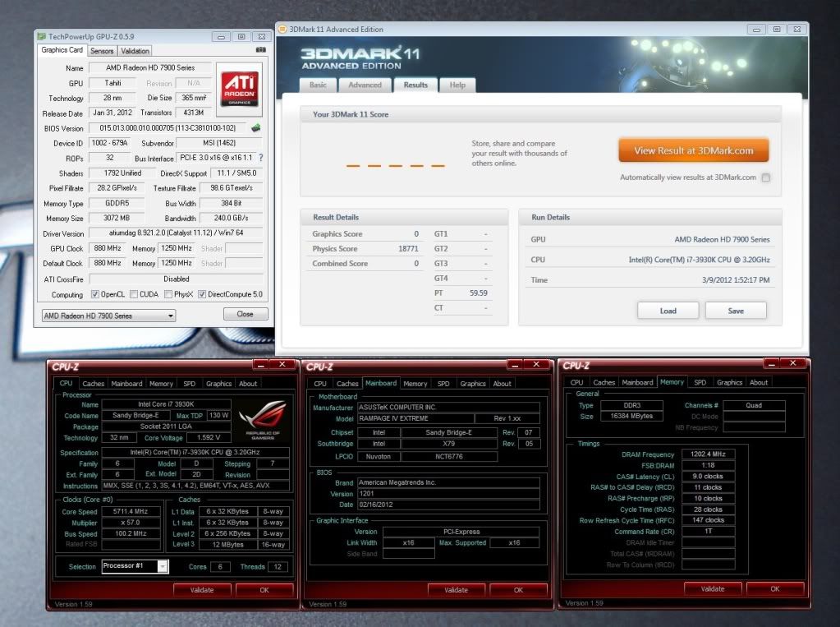
Task: Click the CAS# Latency 9.0 clocks value
Action: tap(708, 476)
